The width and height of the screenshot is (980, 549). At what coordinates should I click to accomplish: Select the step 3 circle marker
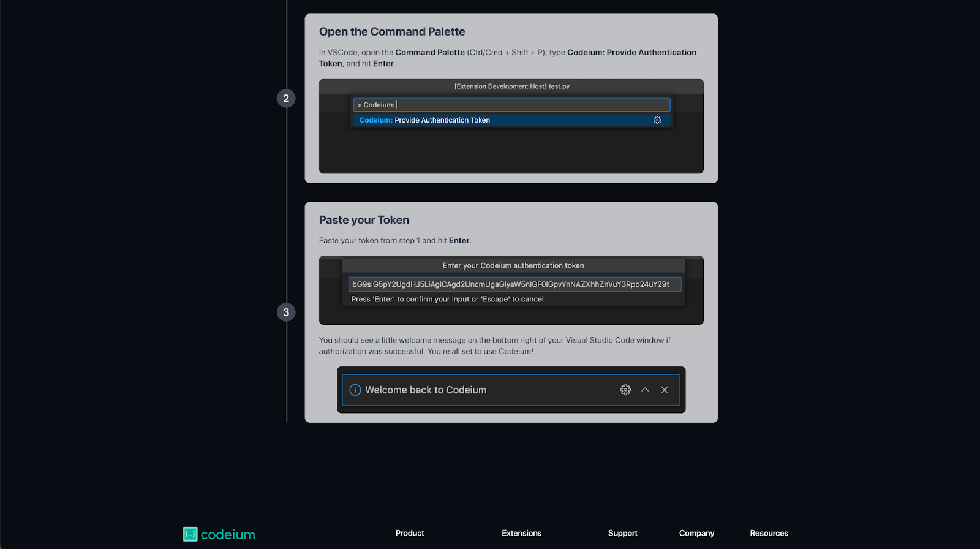tap(286, 312)
